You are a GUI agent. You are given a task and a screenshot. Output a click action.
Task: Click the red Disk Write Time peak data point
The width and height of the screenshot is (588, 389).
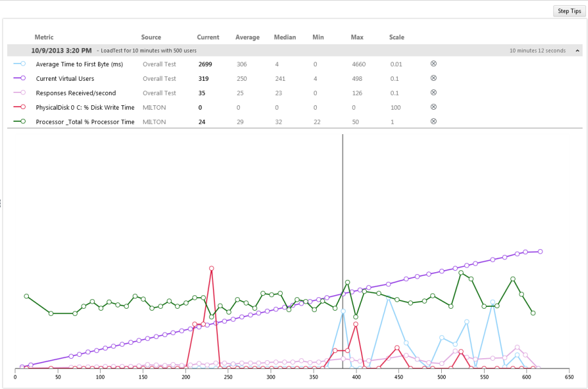212,268
